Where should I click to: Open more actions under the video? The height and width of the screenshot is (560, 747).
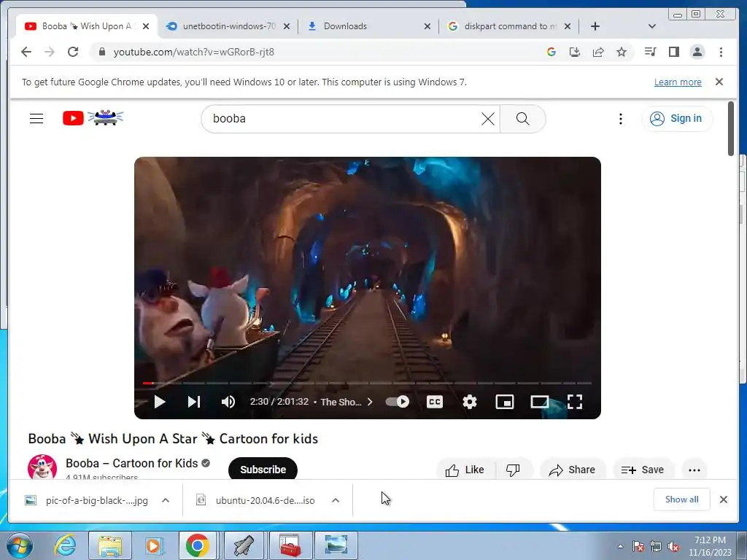(x=694, y=470)
